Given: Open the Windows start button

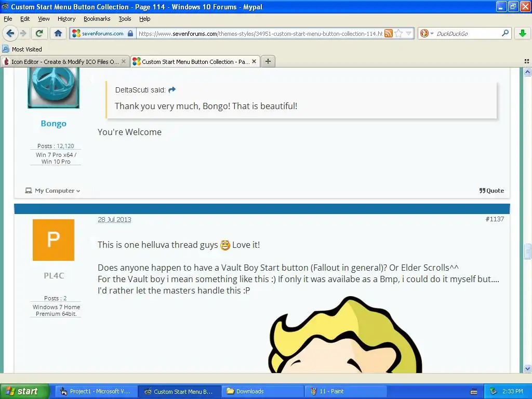Looking at the screenshot, I should [x=24, y=391].
